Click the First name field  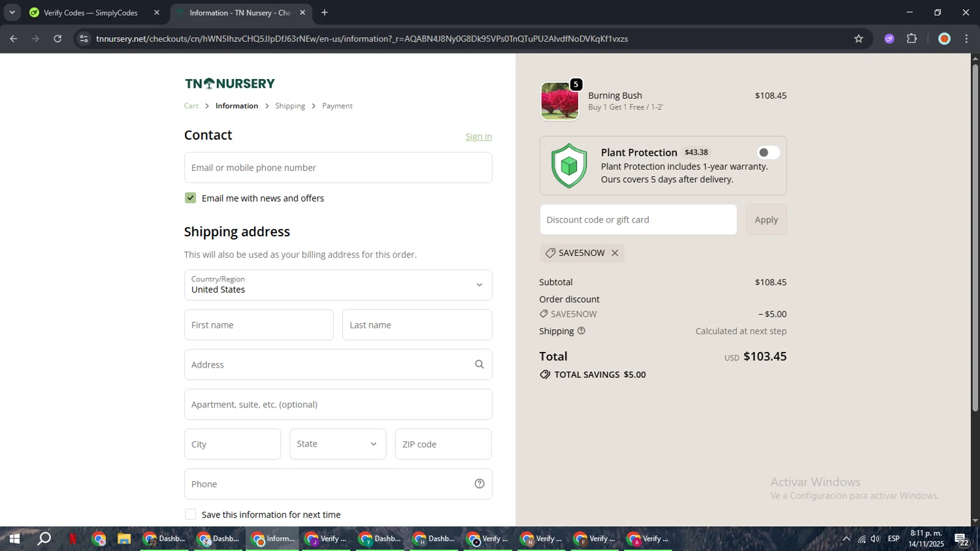(x=259, y=324)
